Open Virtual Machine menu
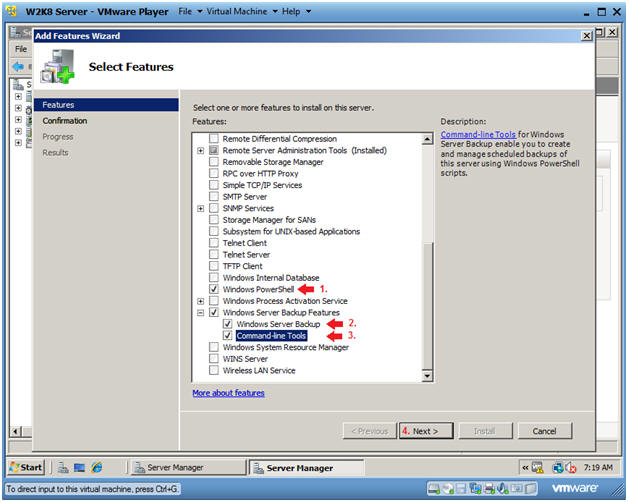This screenshot has height=502, width=628. (x=242, y=11)
